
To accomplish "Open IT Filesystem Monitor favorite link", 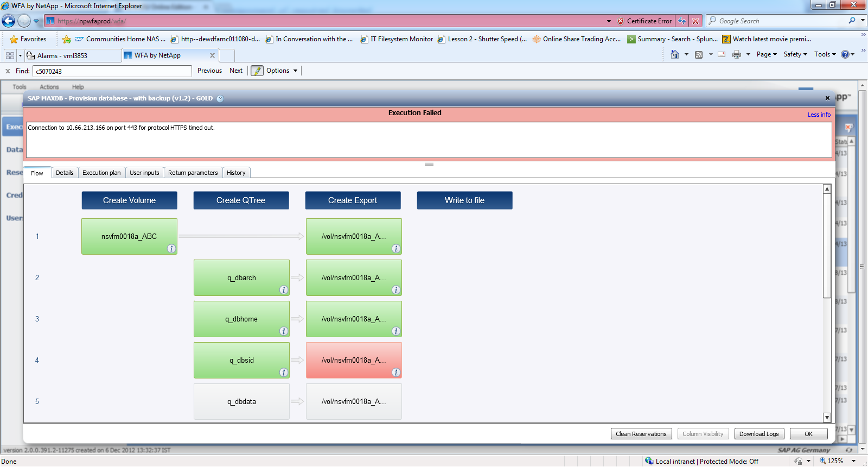I will (397, 39).
